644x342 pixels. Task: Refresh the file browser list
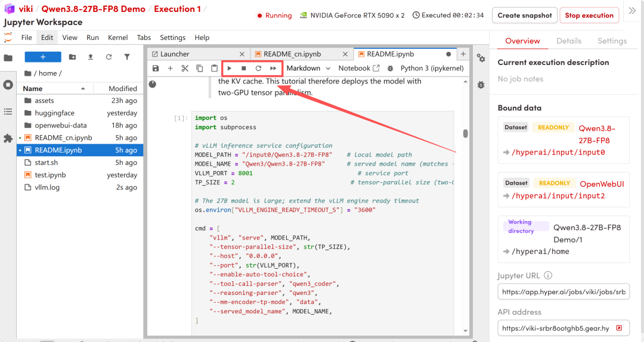pyautogui.click(x=109, y=57)
